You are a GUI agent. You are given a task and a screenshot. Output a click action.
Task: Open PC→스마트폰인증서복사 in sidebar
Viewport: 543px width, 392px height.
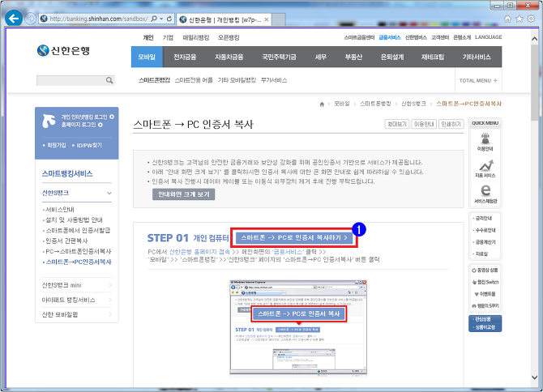click(x=79, y=251)
